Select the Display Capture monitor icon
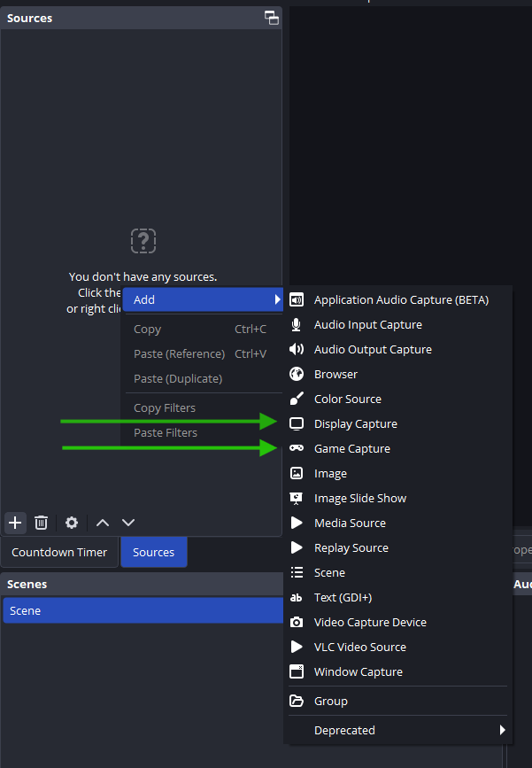532x768 pixels. click(x=297, y=423)
